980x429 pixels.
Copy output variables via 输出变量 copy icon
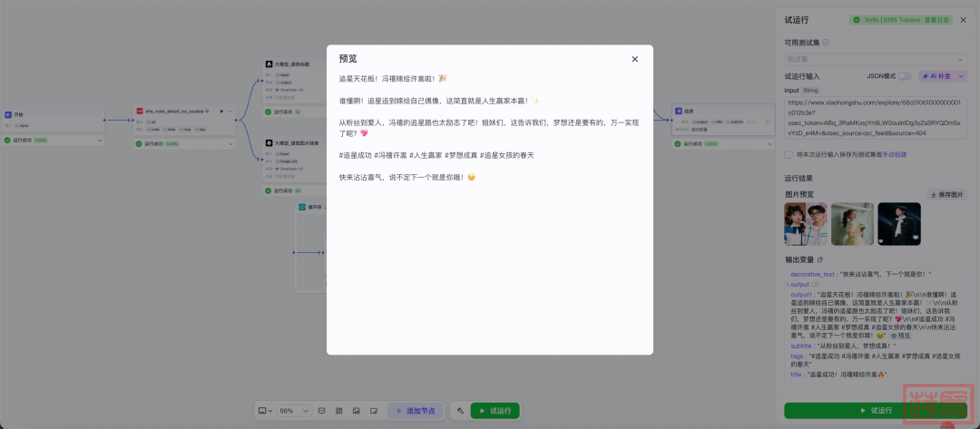coord(820,259)
